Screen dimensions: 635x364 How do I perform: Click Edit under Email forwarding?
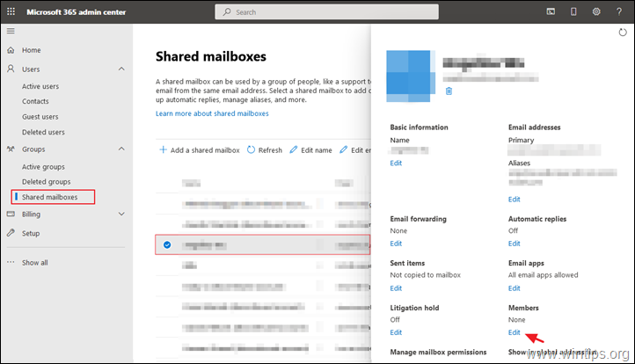(396, 244)
